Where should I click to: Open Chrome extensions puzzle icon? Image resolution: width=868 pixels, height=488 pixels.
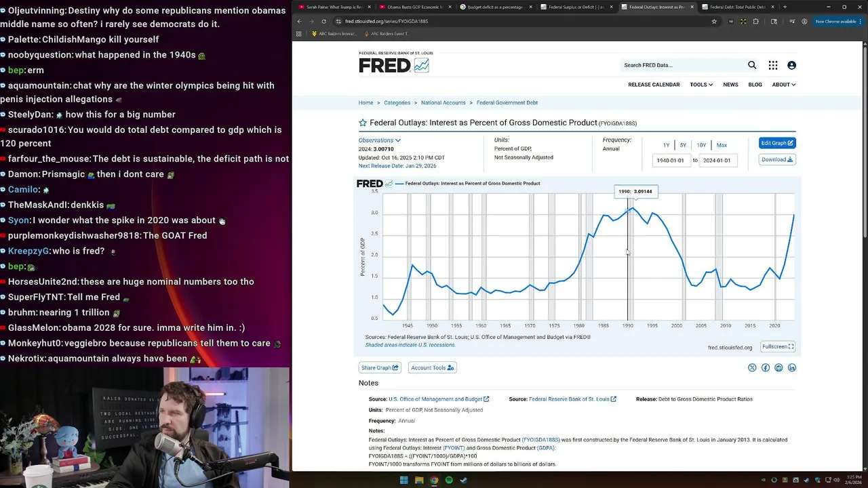[756, 21]
